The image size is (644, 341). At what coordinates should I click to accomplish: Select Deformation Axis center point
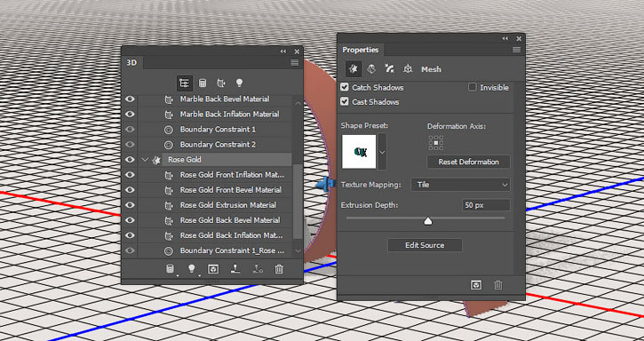point(436,143)
